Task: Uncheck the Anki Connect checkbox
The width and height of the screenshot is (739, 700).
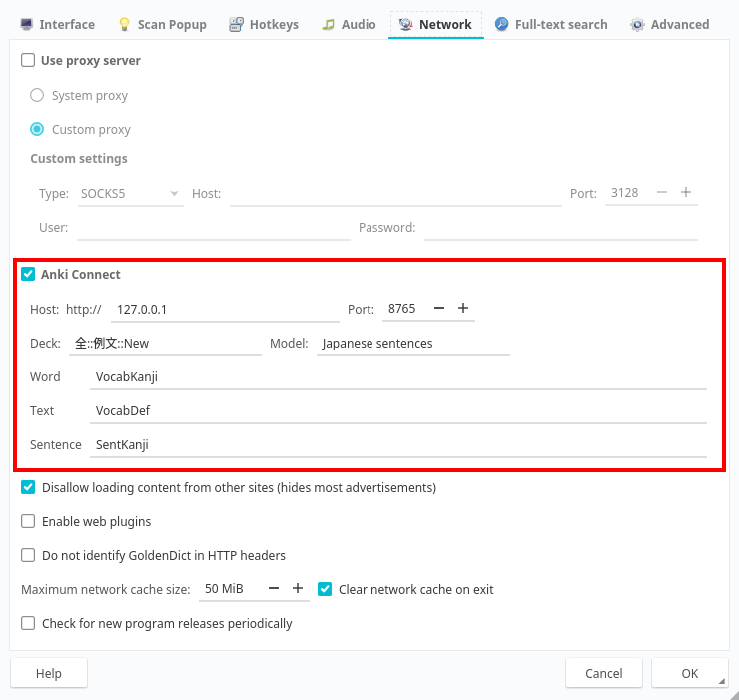Action: click(x=28, y=274)
